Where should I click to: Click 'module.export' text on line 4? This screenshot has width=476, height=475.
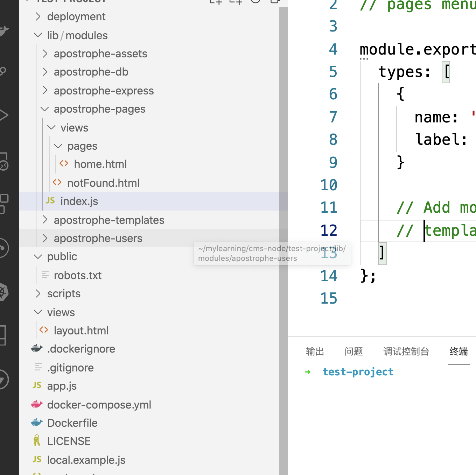pyautogui.click(x=418, y=50)
